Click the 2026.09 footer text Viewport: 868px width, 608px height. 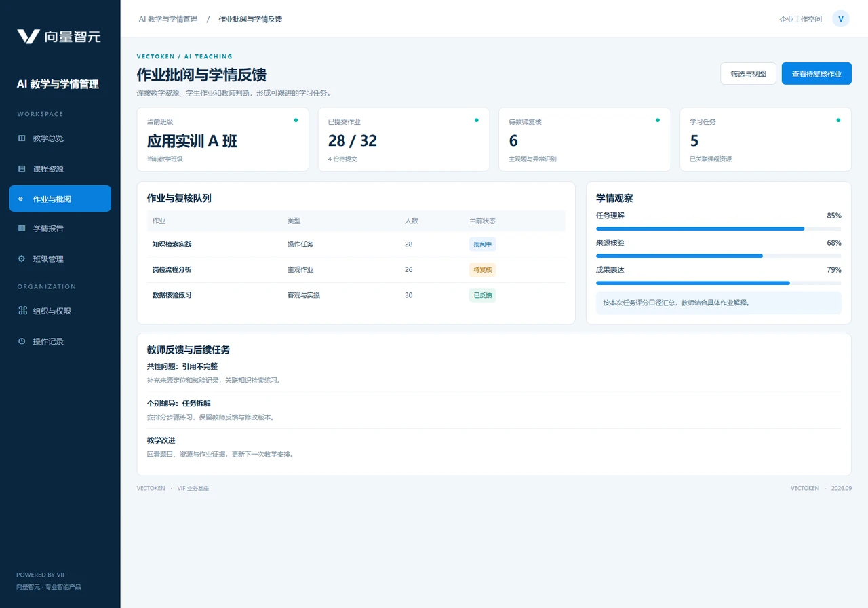pos(841,488)
